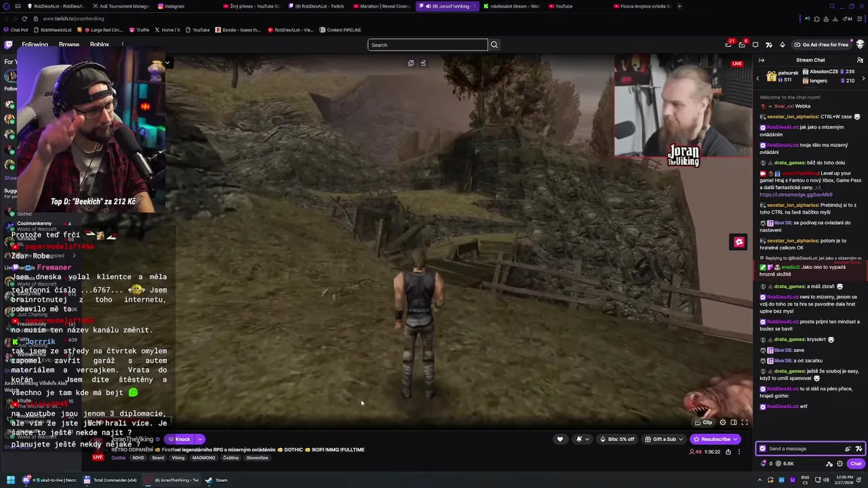This screenshot has width=868, height=488.
Task: Open the cheer Bits icon in chat box
Action: [848, 449]
